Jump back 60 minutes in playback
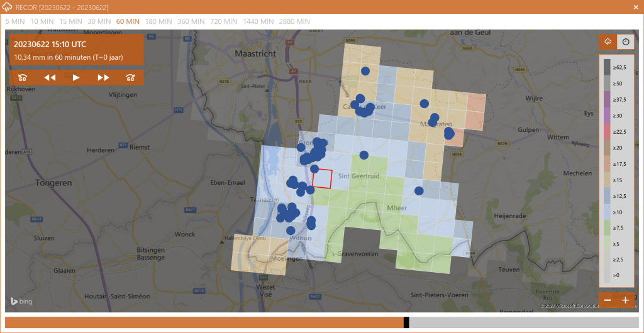This screenshot has width=644, height=333. tap(23, 77)
